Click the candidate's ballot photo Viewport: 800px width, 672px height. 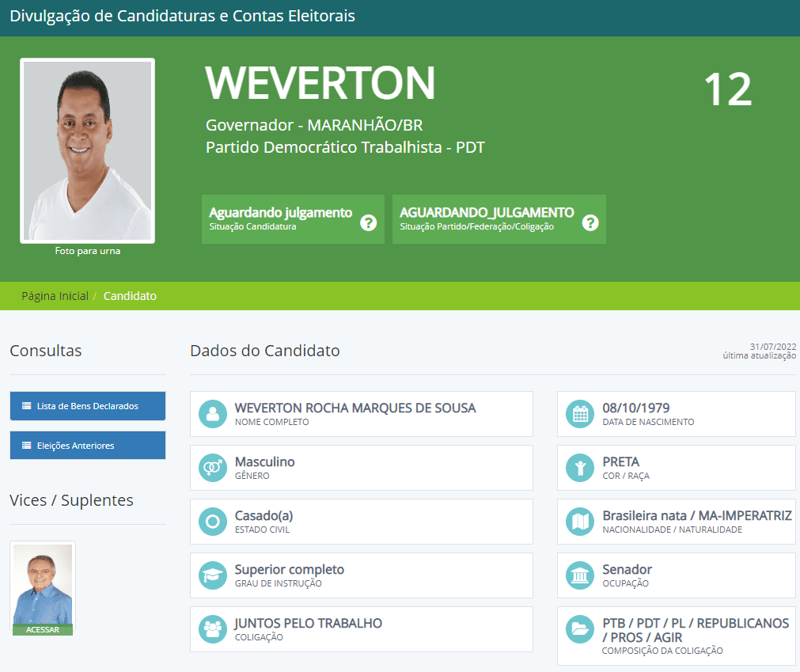pyautogui.click(x=88, y=150)
